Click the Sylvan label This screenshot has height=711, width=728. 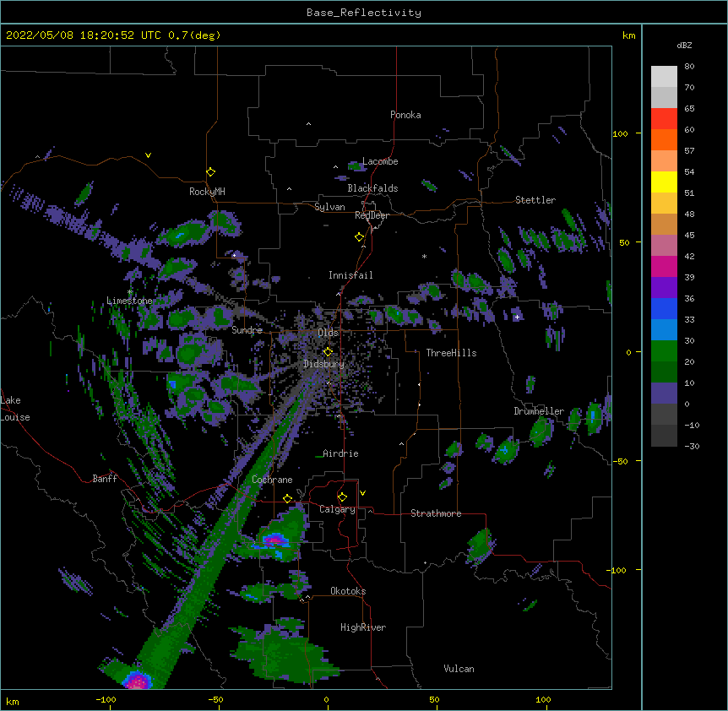(329, 208)
